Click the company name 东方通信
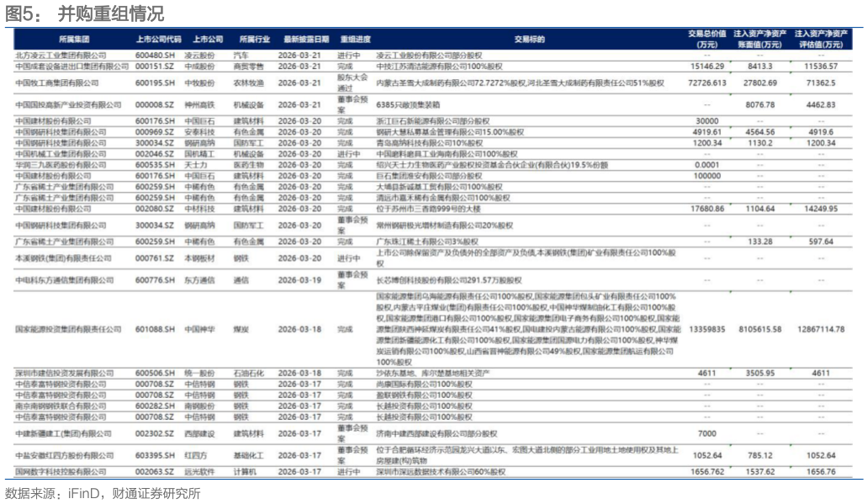Viewport: 868px width, 504px height. tap(200, 280)
